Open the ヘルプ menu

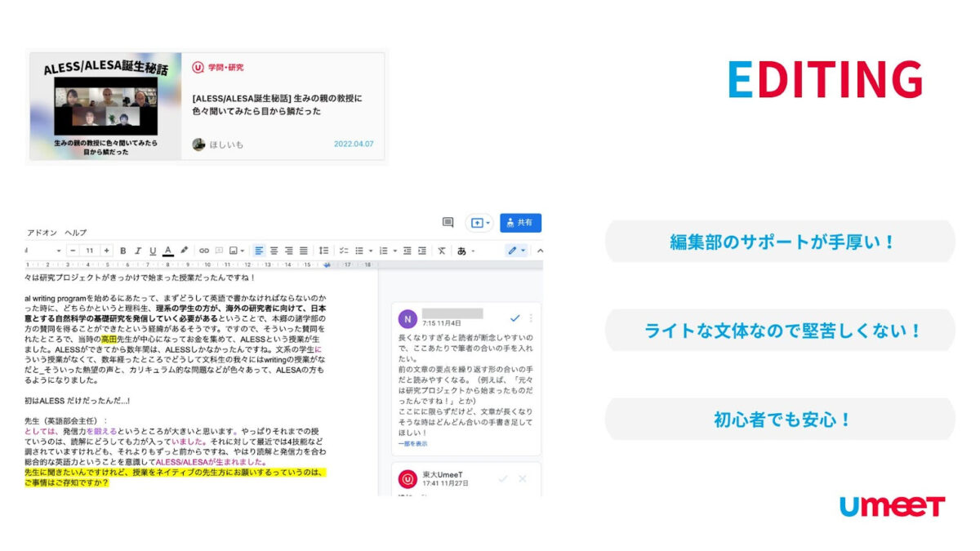point(76,233)
